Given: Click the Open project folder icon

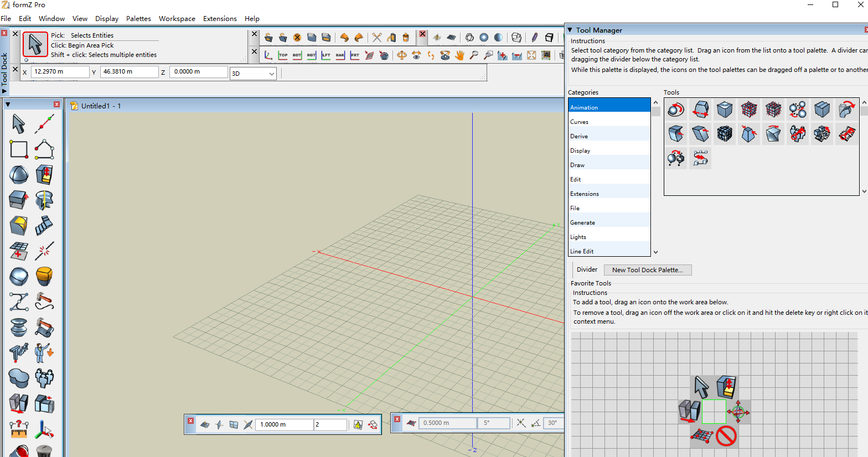Looking at the screenshot, I should 268,37.
